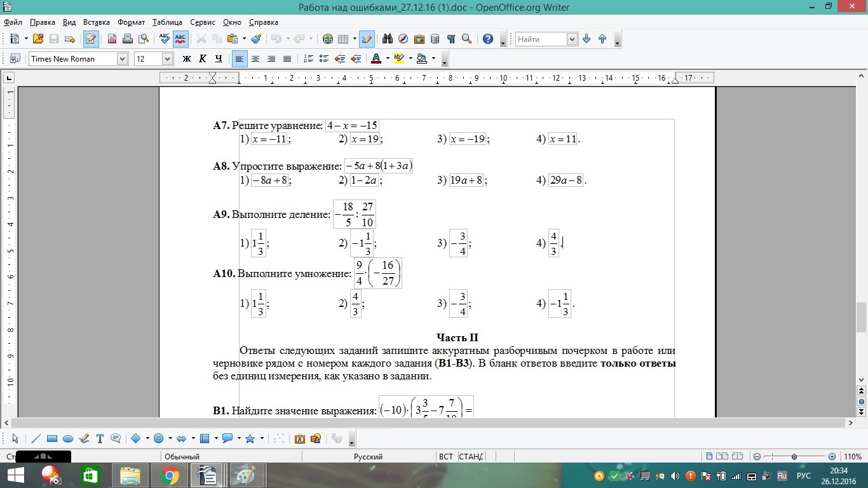Enable Justified alignment

point(287,58)
